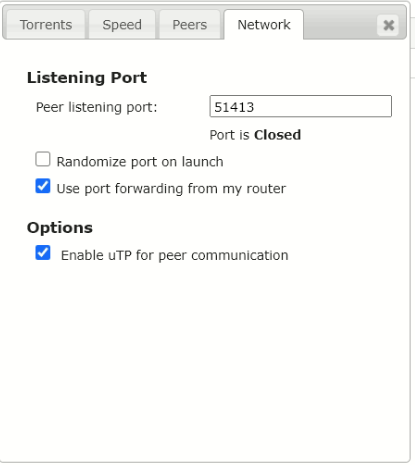Select the Network tab
Viewport: 415px width, 465px height.
click(x=264, y=25)
